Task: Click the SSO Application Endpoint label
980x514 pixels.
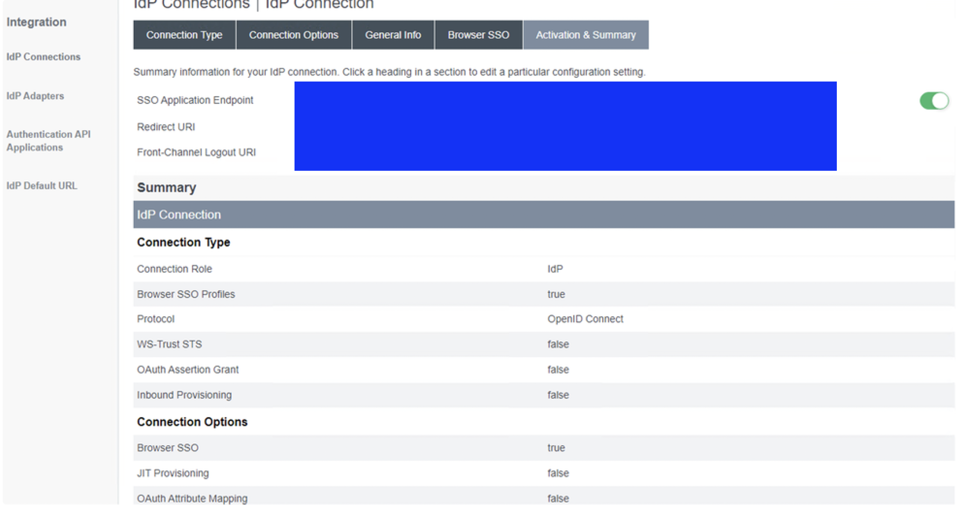Action: point(195,100)
